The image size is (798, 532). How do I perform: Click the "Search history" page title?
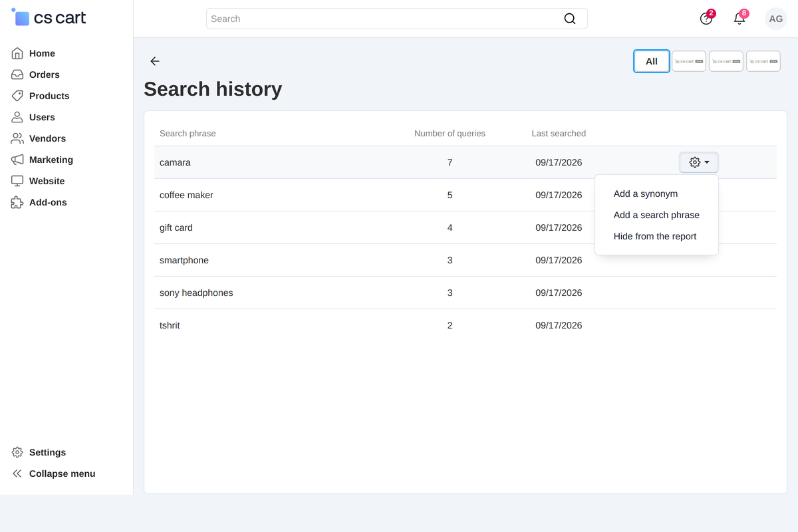(213, 89)
